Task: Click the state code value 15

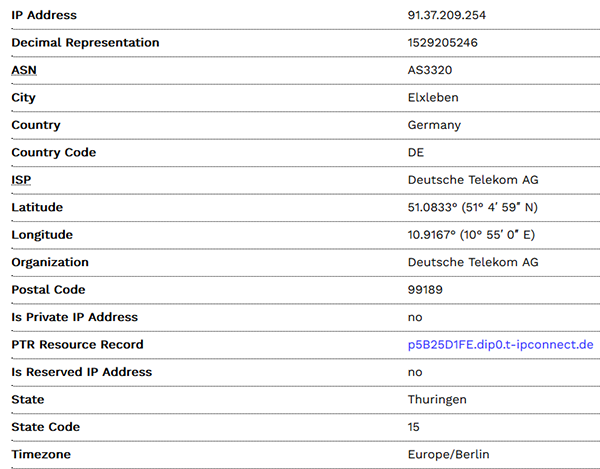Action: (x=414, y=427)
